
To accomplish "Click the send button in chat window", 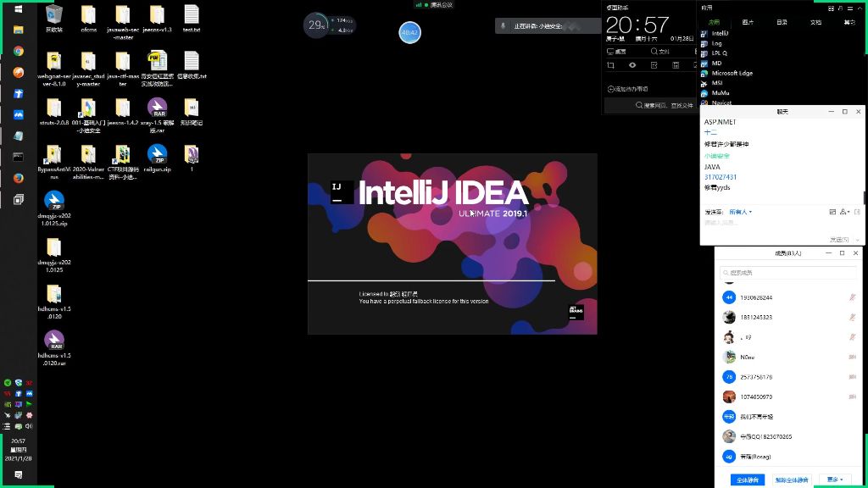I will pos(838,240).
